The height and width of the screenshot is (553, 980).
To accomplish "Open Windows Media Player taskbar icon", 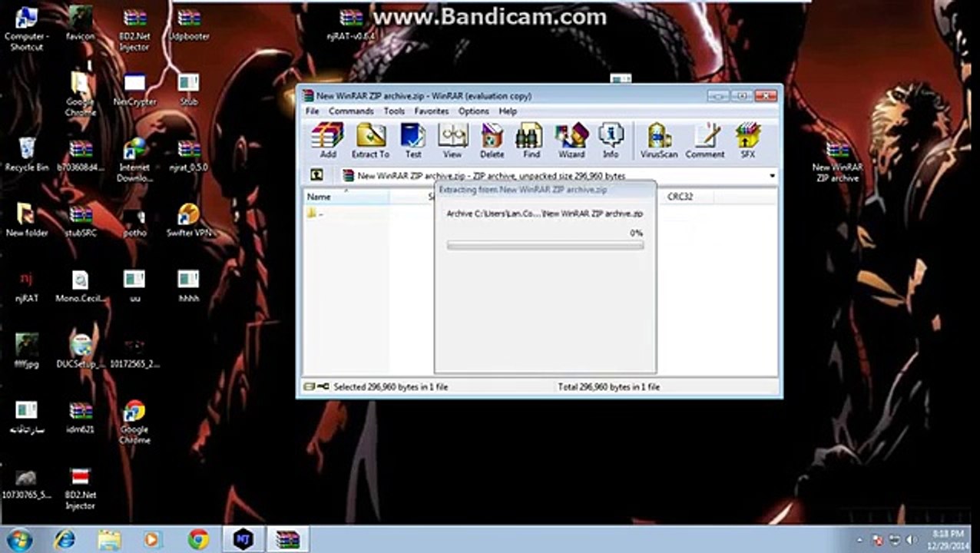I will 154,539.
